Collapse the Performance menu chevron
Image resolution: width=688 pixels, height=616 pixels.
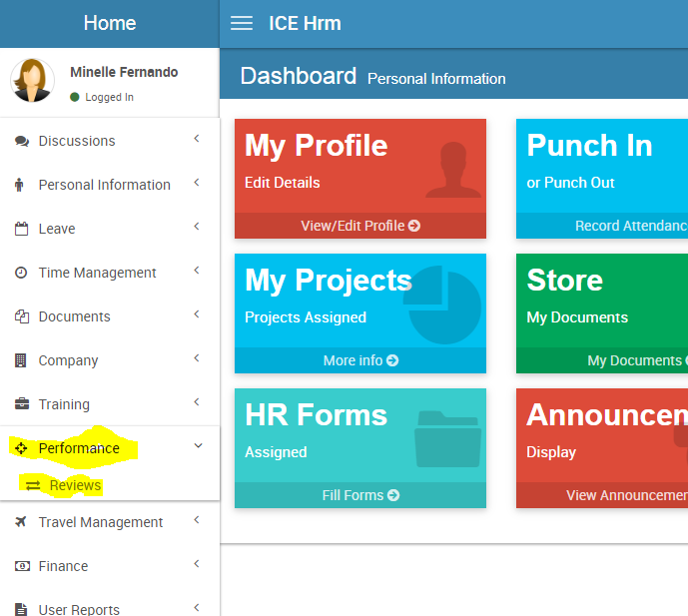(198, 445)
